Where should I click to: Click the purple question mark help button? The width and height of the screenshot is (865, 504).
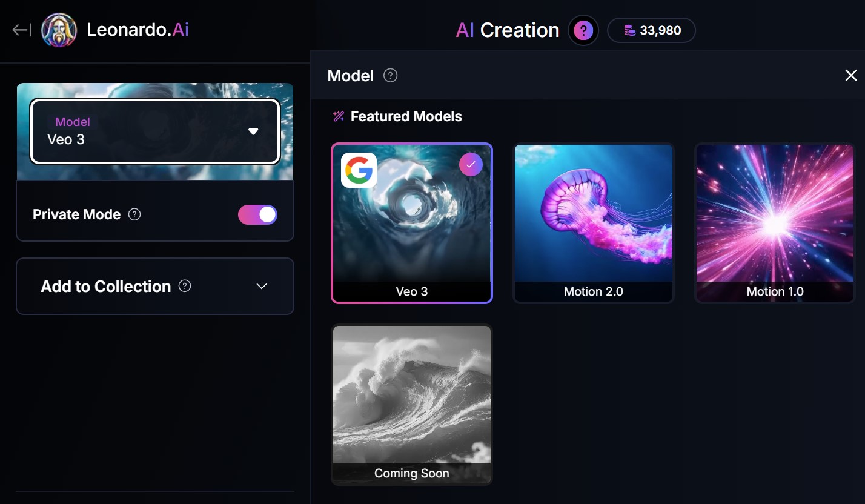click(583, 30)
